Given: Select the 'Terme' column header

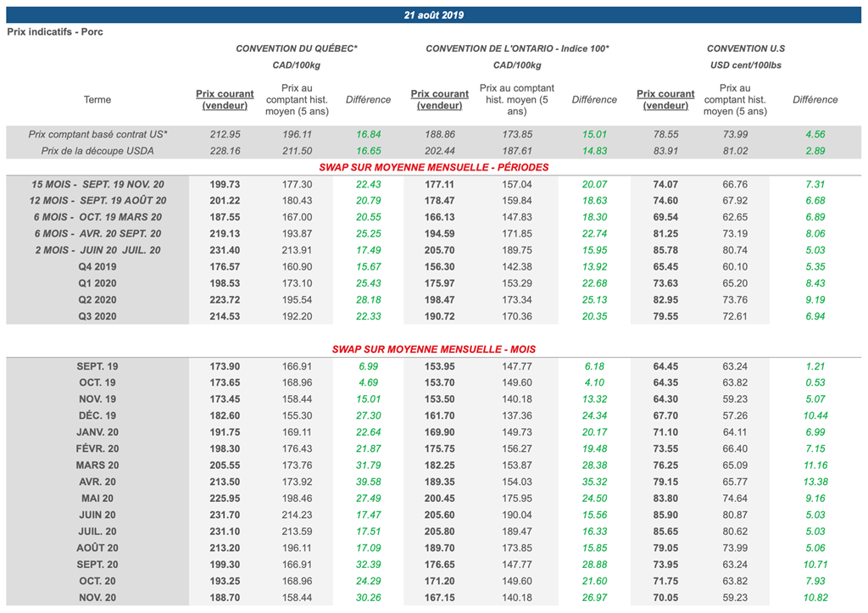Looking at the screenshot, I should pyautogui.click(x=97, y=99).
